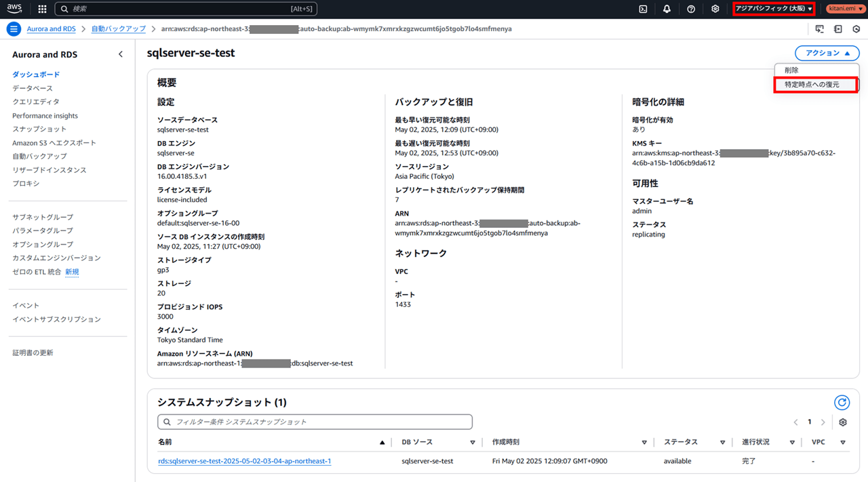This screenshot has height=482, width=868.
Task: Click the replicating status value
Action: pos(648,235)
